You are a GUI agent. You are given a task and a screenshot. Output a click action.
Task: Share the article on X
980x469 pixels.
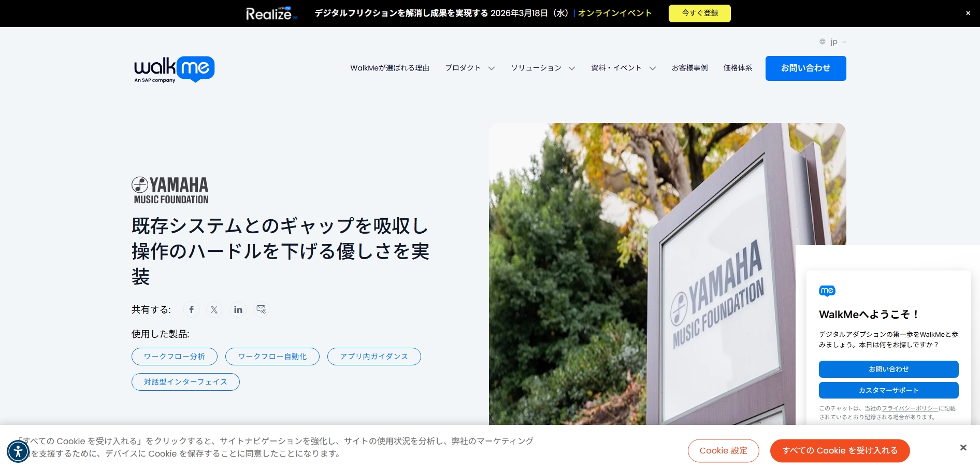[x=214, y=309]
